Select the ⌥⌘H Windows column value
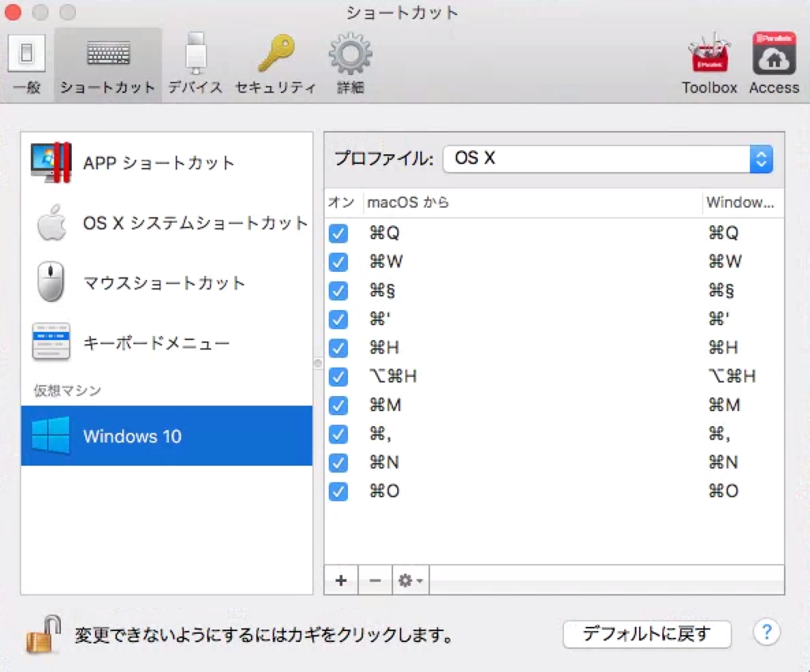 (x=732, y=376)
